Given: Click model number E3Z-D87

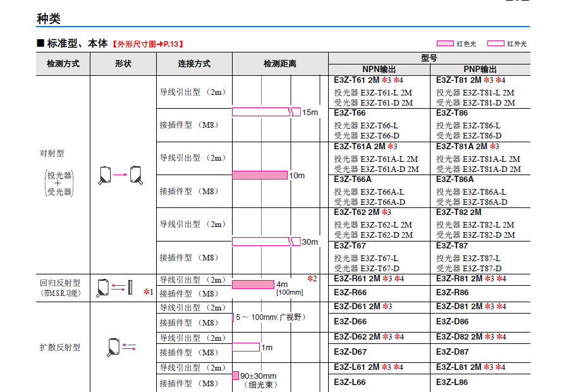Looking at the screenshot, I should coord(453,352).
